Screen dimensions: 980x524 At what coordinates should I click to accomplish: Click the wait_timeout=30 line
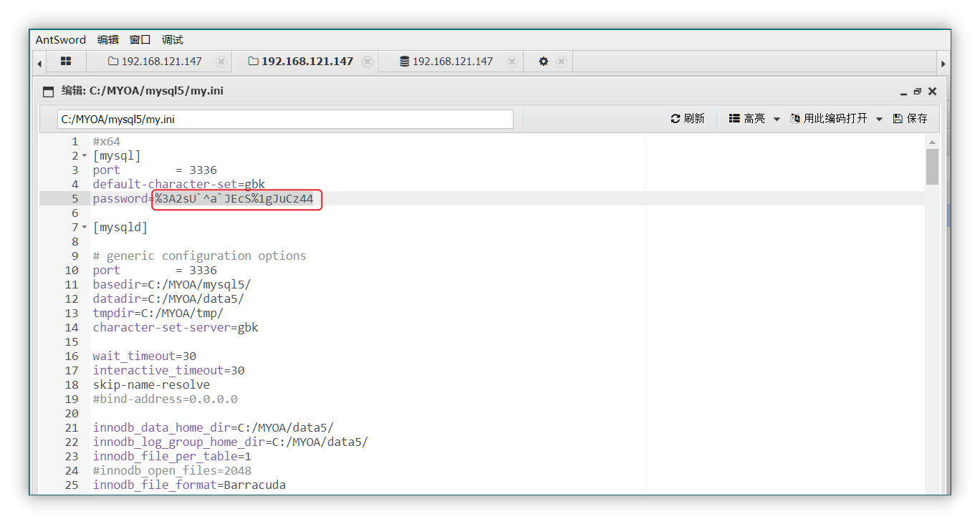point(144,356)
